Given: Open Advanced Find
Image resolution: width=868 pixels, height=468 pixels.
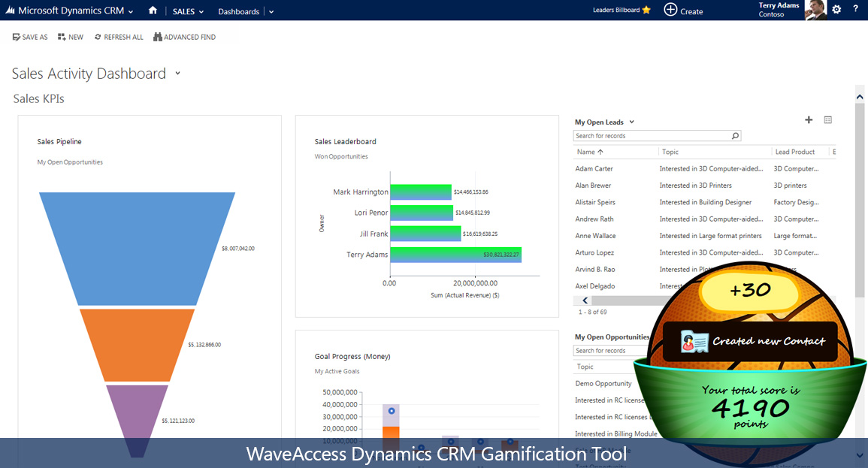Looking at the screenshot, I should 184,37.
